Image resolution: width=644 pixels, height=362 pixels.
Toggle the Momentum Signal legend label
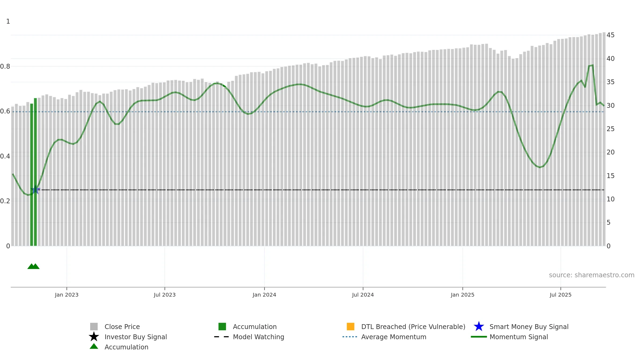coord(519,337)
